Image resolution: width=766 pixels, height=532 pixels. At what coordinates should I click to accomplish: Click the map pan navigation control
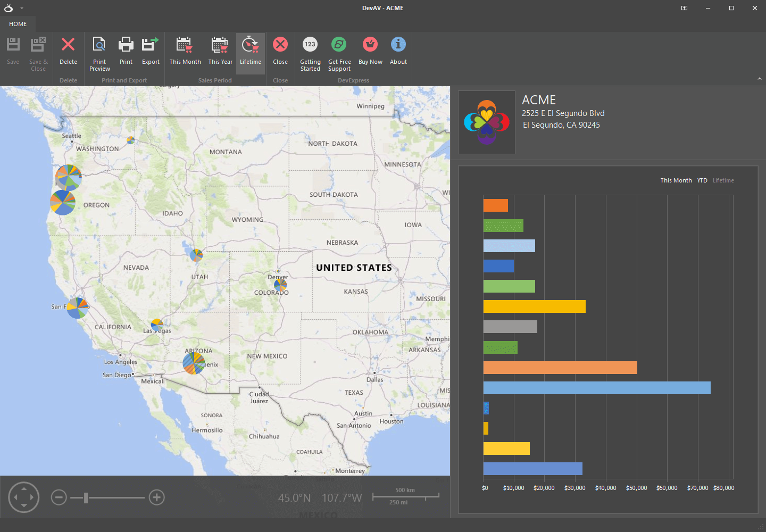(x=24, y=497)
